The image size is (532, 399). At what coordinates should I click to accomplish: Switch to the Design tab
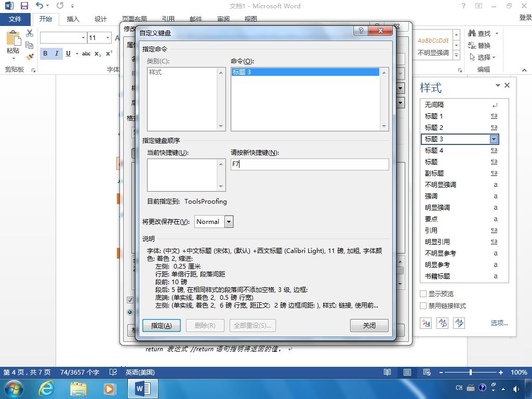pyautogui.click(x=100, y=19)
